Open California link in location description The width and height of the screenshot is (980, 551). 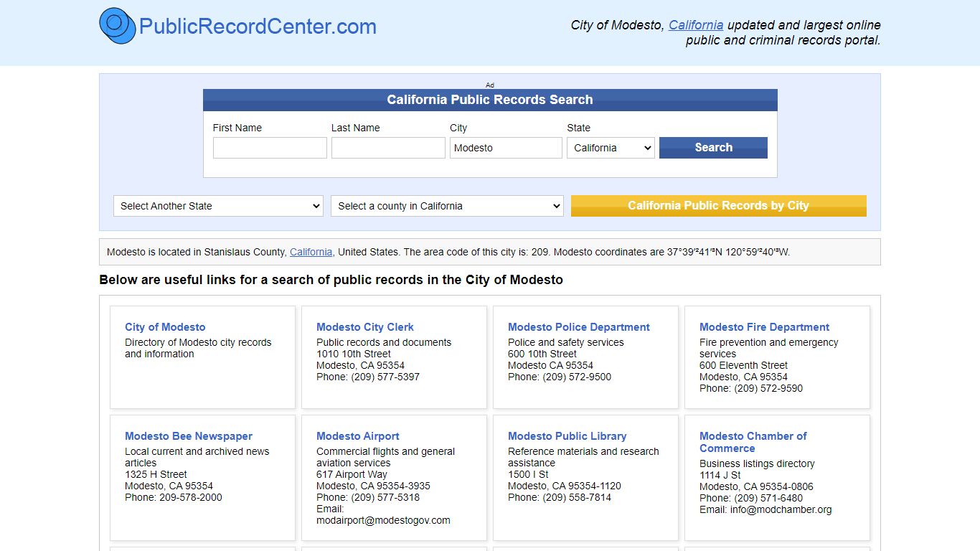click(311, 252)
